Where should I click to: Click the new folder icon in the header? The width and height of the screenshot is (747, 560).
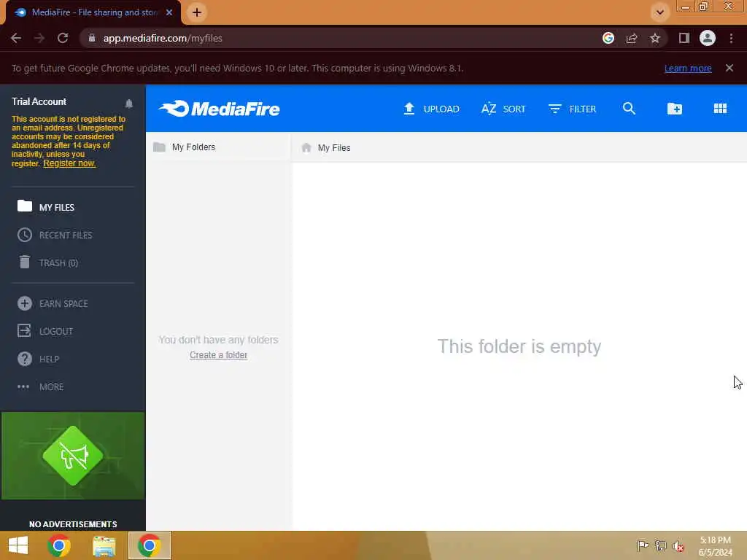tap(675, 109)
